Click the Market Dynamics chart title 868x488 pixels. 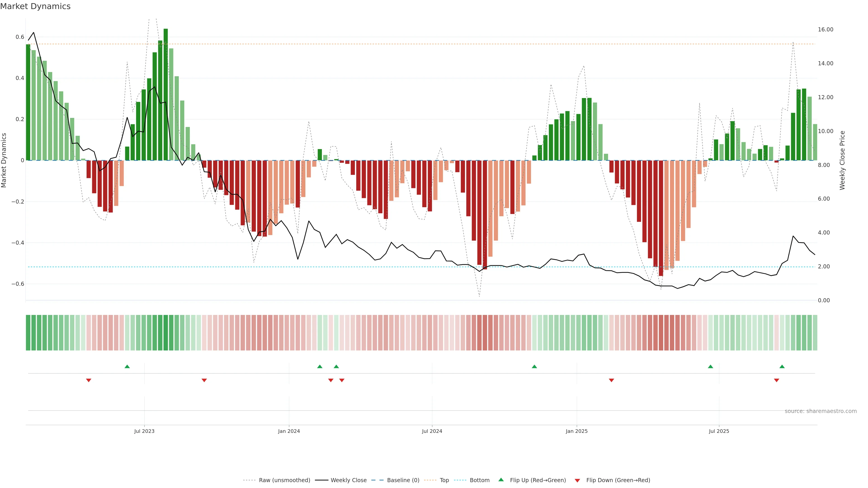[35, 6]
